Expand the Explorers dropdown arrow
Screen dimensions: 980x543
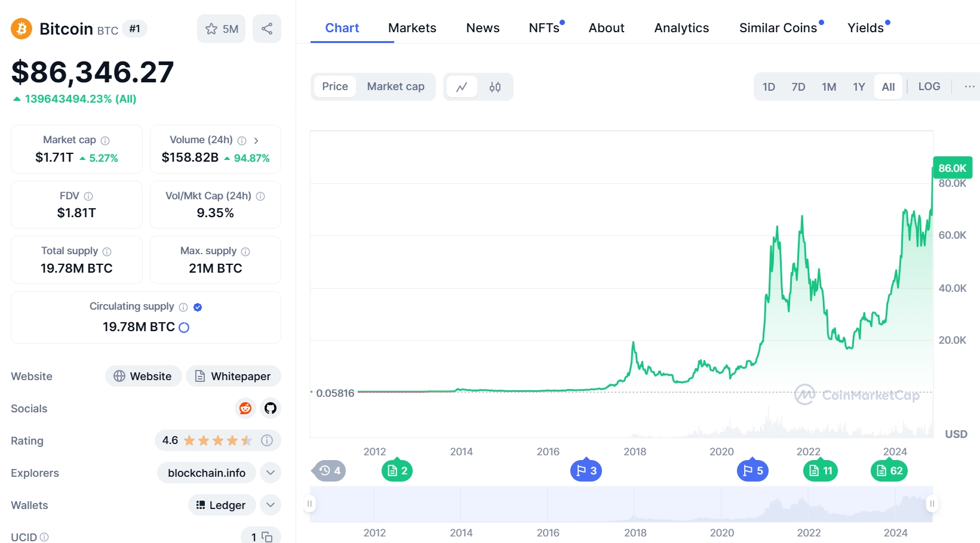(x=270, y=473)
